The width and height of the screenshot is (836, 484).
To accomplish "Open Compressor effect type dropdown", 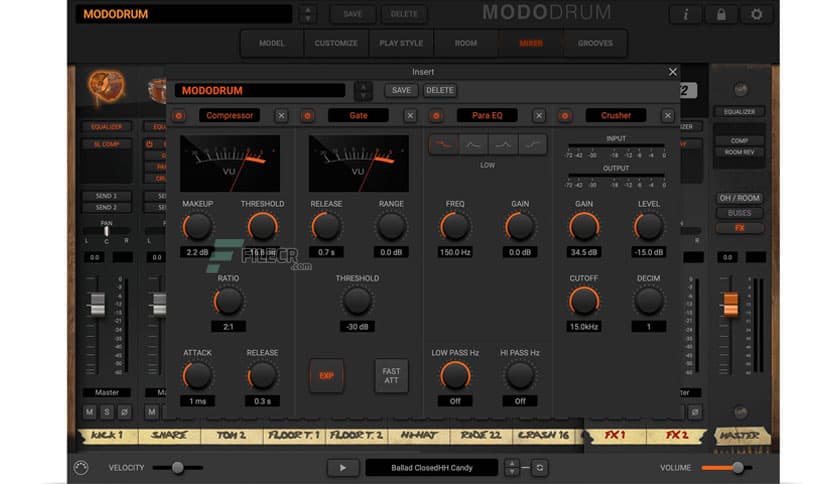I will 230,116.
